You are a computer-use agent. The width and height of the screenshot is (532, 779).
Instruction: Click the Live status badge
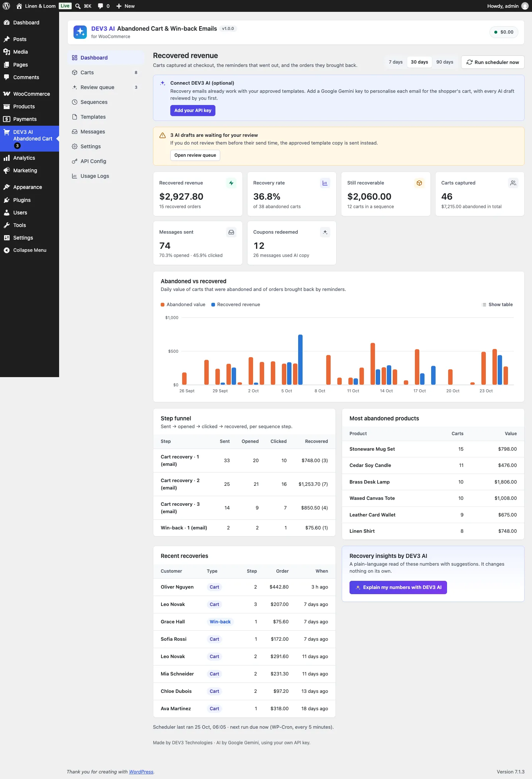65,6
